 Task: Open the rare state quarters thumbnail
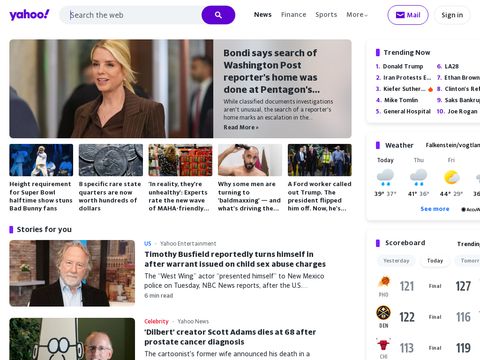tap(111, 160)
